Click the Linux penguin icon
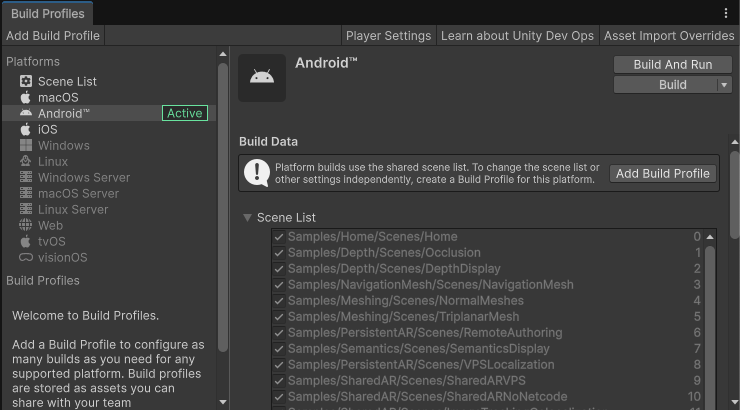 (26, 161)
